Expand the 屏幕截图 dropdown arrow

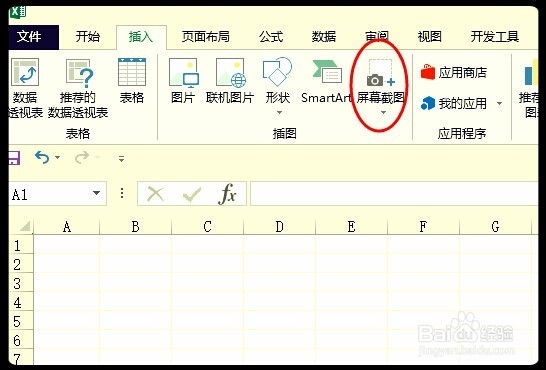[383, 112]
